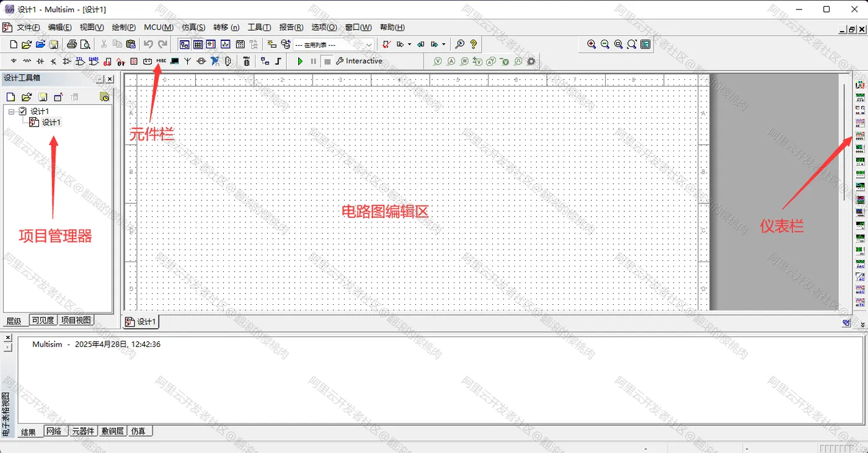Switch to 敷铜层 spreadsheet tab
Screen dimensions: 868x453
click(x=113, y=431)
